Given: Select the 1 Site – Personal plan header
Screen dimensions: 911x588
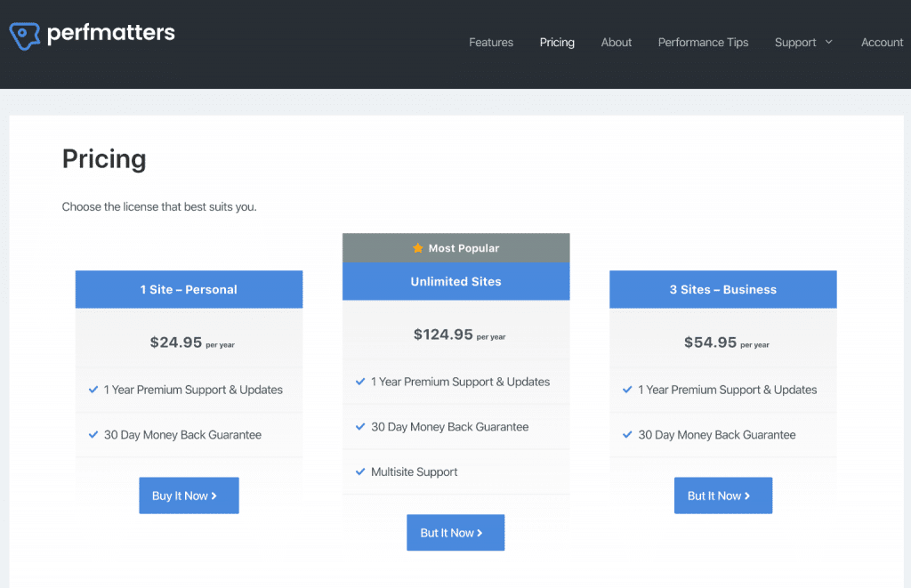Looking at the screenshot, I should [x=189, y=289].
